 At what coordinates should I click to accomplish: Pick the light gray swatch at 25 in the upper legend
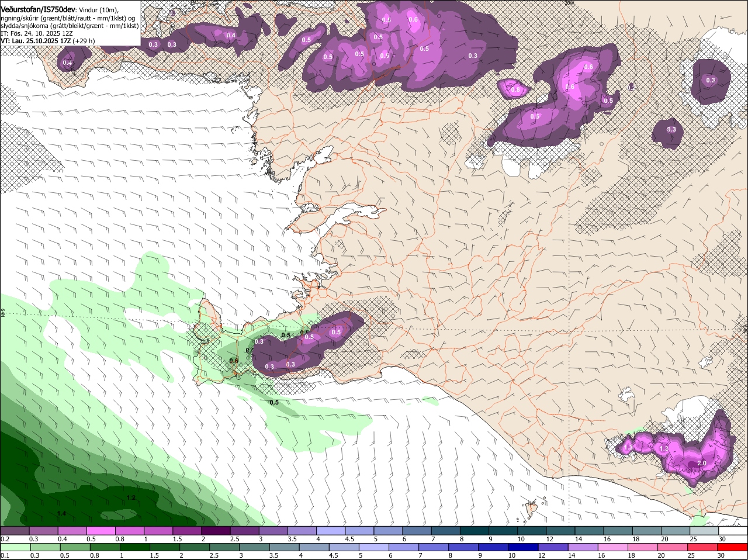(704, 531)
